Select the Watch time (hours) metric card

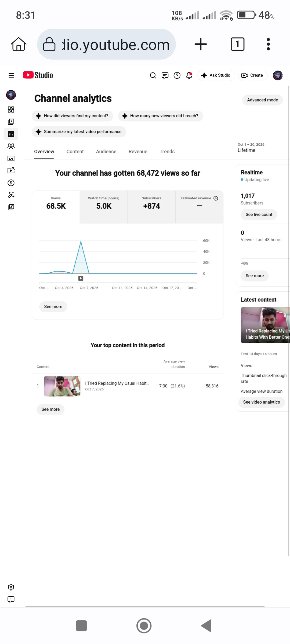pyautogui.click(x=104, y=207)
